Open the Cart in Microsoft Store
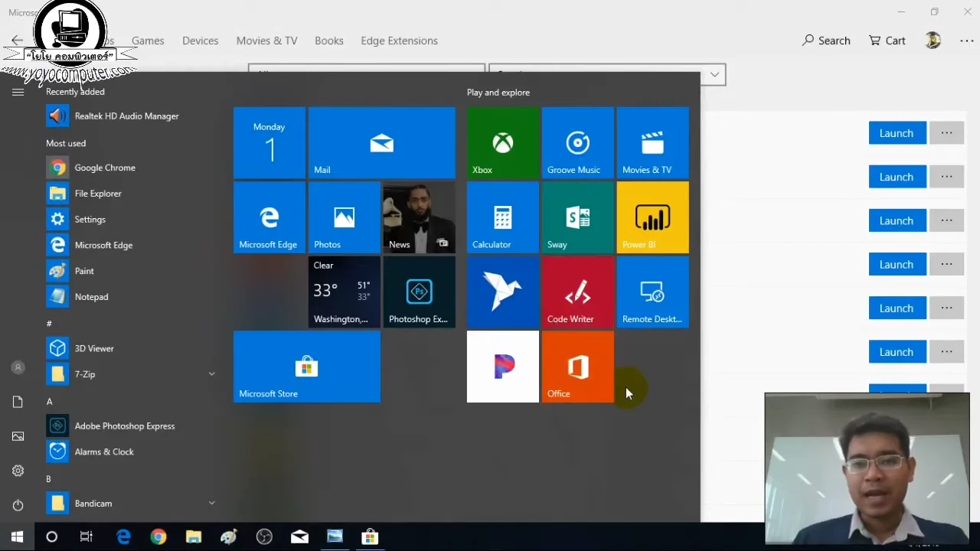This screenshot has width=980, height=551. click(x=887, y=41)
